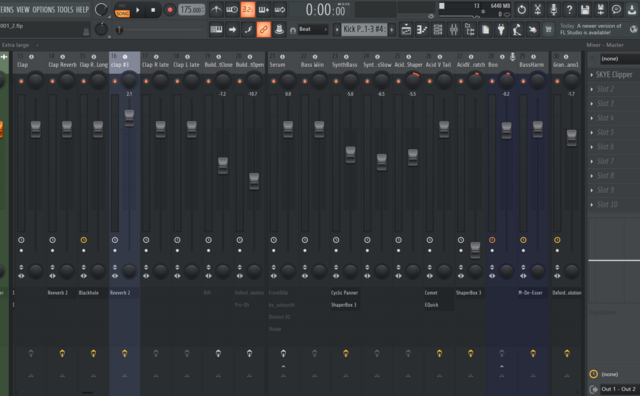Open the OPTIONS menu

coord(44,9)
